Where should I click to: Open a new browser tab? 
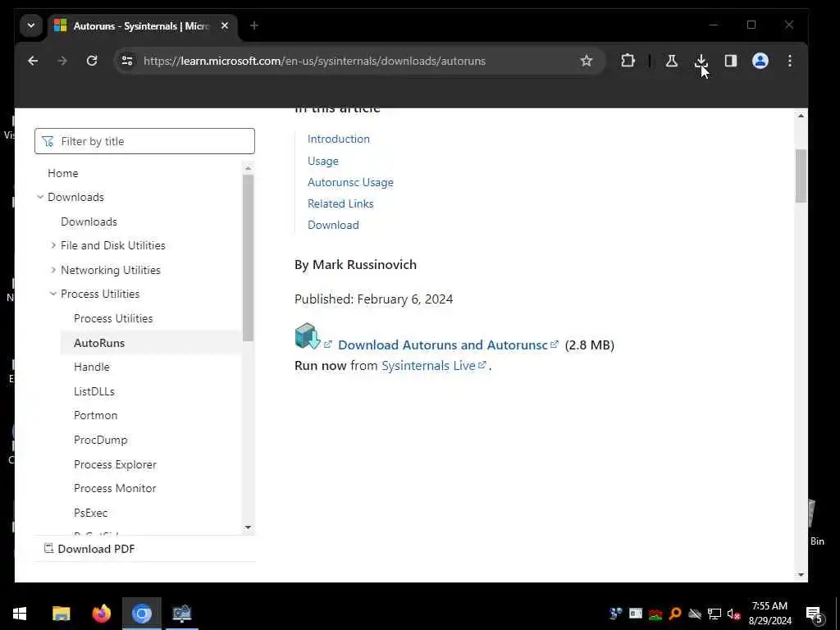coord(254,25)
